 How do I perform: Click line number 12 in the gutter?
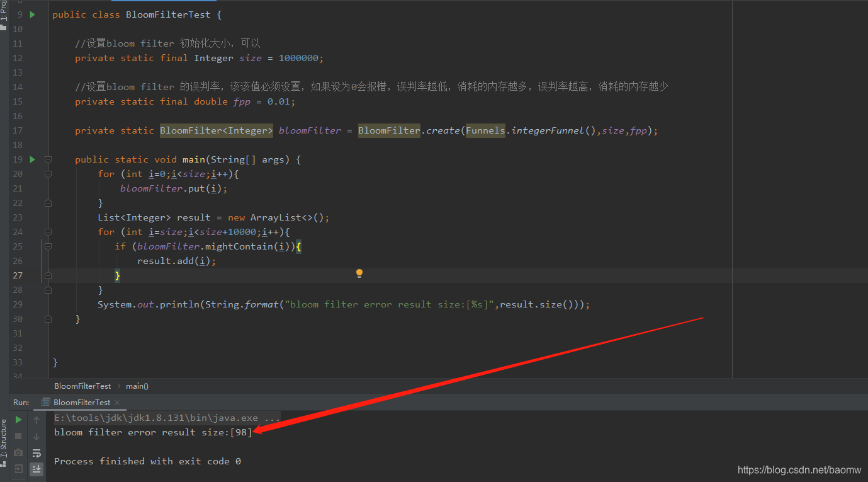(x=17, y=58)
